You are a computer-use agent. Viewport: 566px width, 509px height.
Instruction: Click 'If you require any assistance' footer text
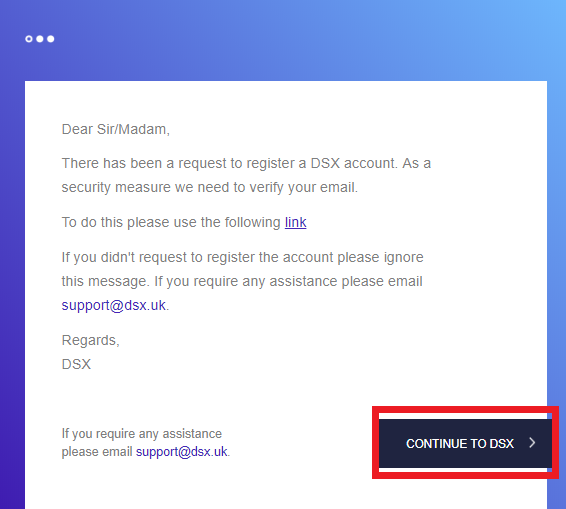click(142, 434)
